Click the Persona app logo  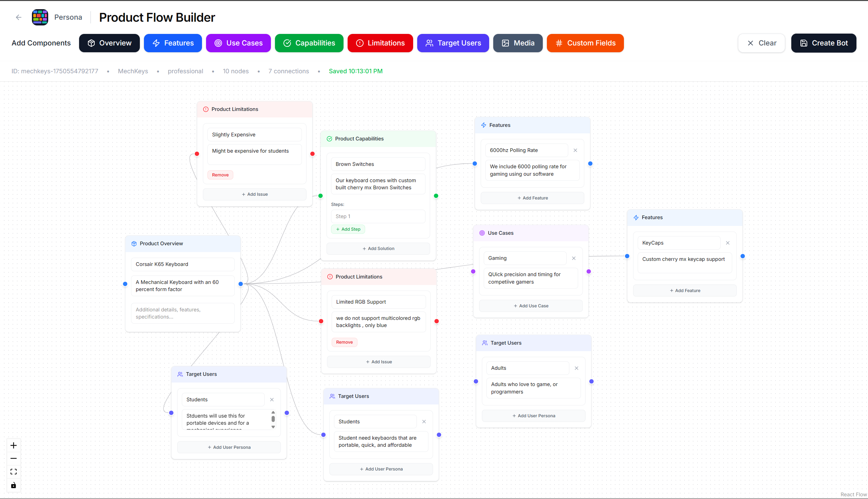pyautogui.click(x=40, y=17)
